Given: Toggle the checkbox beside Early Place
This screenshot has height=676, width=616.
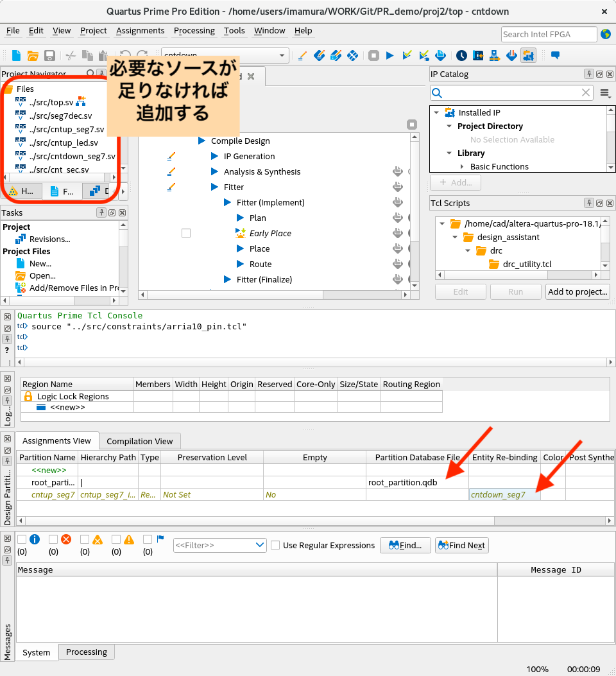Looking at the screenshot, I should (186, 233).
